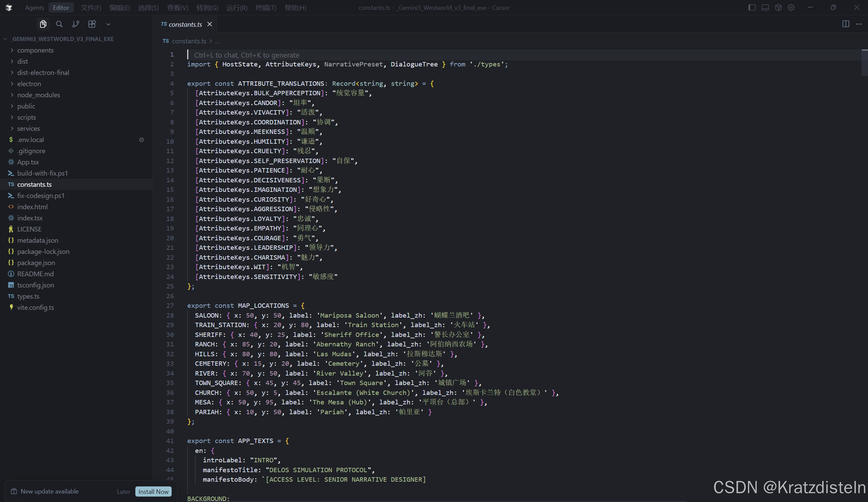The image size is (868, 502).
Task: Open the Extensions view icon
Action: click(92, 24)
